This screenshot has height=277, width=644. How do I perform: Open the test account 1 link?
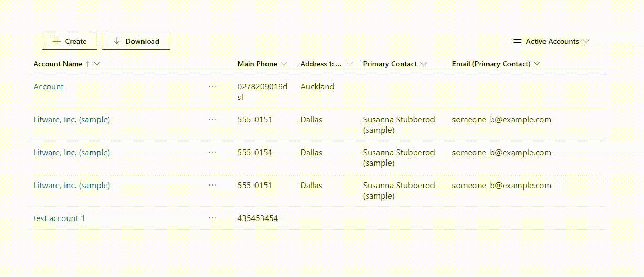pyautogui.click(x=59, y=218)
